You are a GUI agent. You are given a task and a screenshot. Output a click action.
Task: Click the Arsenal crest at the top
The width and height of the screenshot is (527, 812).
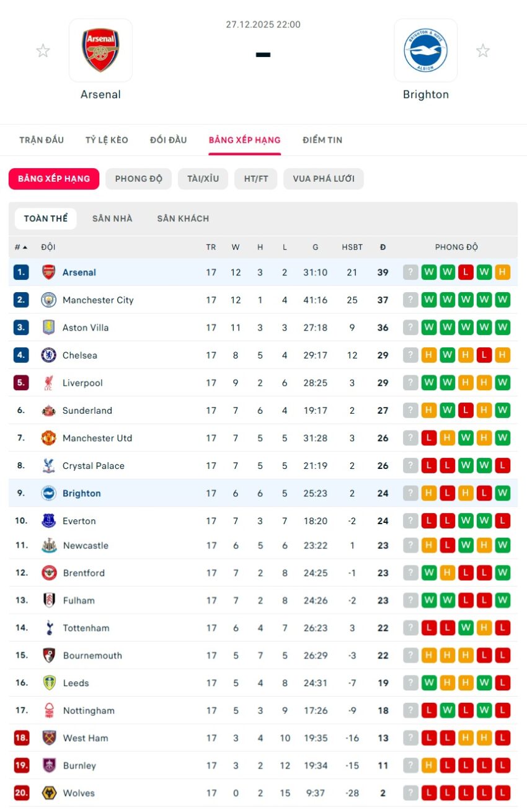coord(100,50)
